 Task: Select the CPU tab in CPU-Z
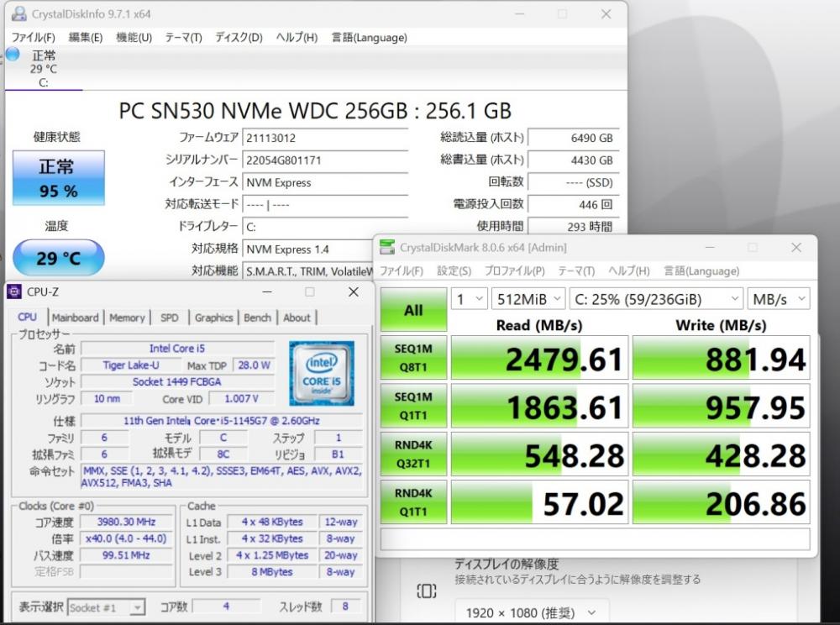28,317
